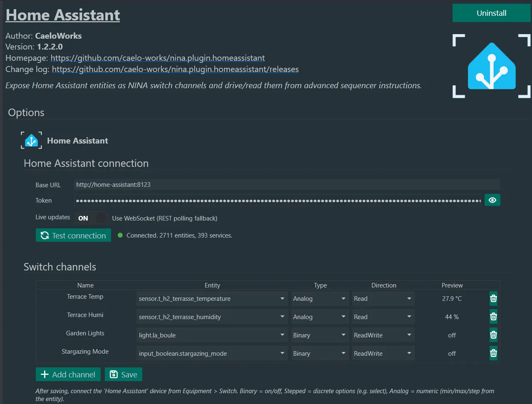Image resolution: width=532 pixels, height=404 pixels.
Task: Click the 'Use WebSocket (REST polling fallback)' label
Action: tap(165, 218)
